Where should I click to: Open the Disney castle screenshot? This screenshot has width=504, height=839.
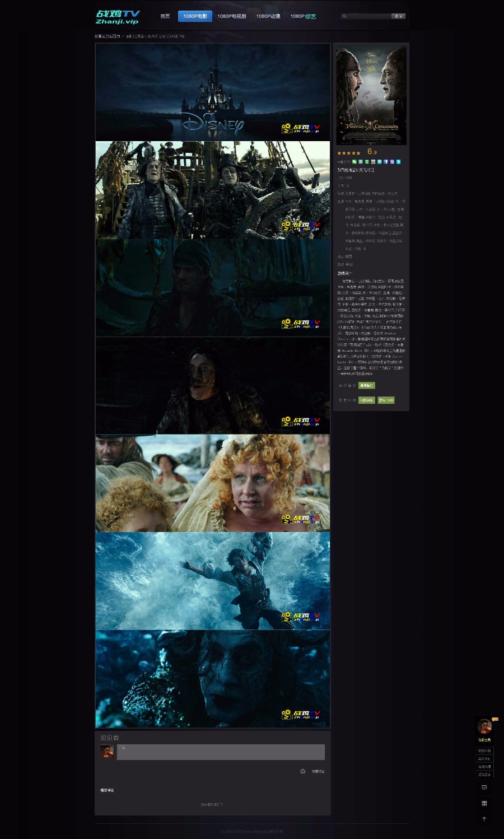point(213,92)
